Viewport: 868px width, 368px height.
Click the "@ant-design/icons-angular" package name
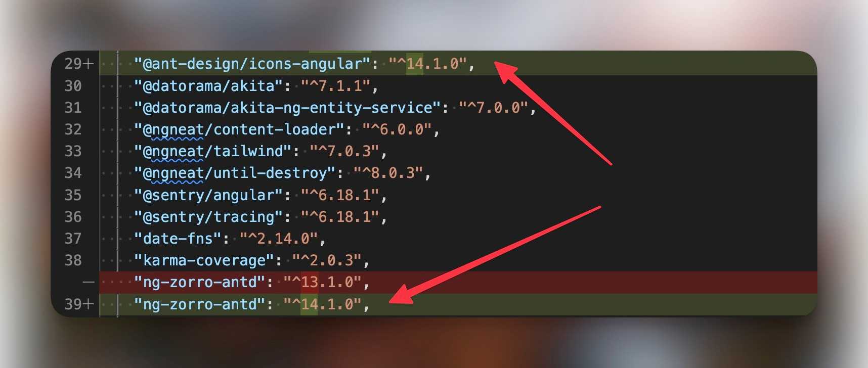point(252,64)
